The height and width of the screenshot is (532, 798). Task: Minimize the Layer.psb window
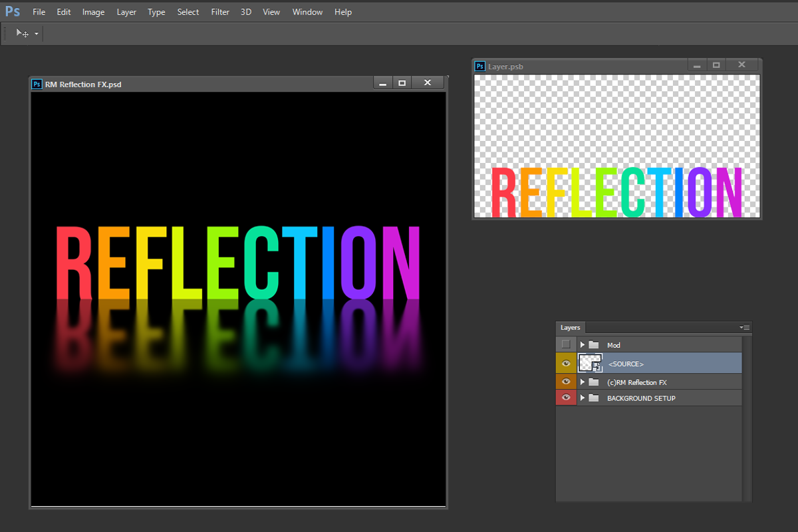coord(696,65)
